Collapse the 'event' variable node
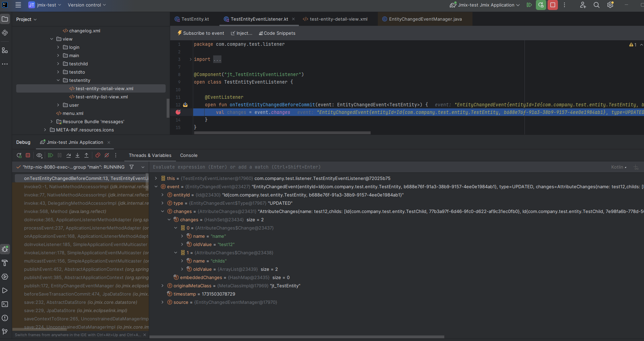 156,187
